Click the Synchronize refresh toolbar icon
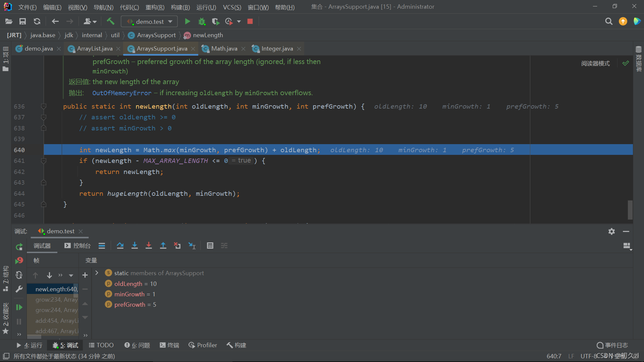 (x=37, y=21)
